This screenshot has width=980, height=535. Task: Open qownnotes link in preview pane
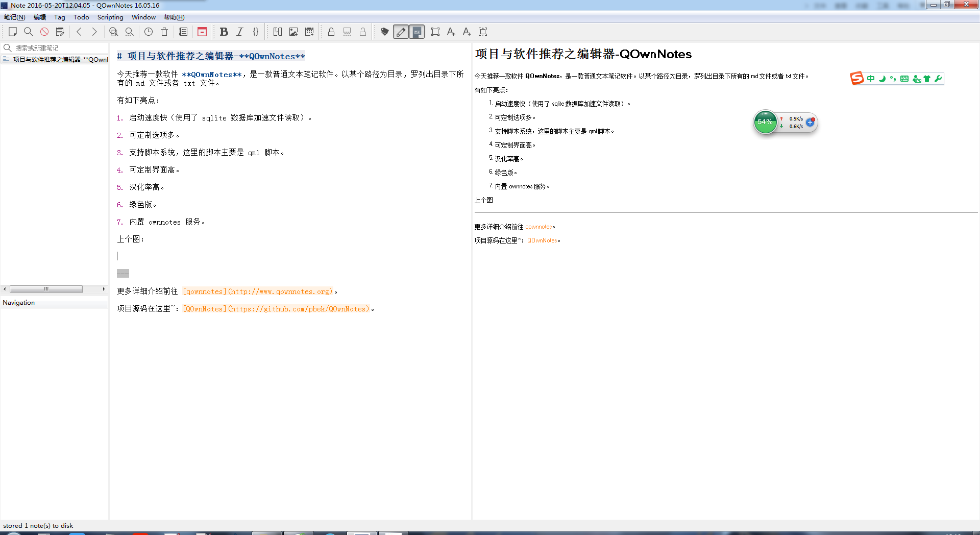(x=538, y=227)
